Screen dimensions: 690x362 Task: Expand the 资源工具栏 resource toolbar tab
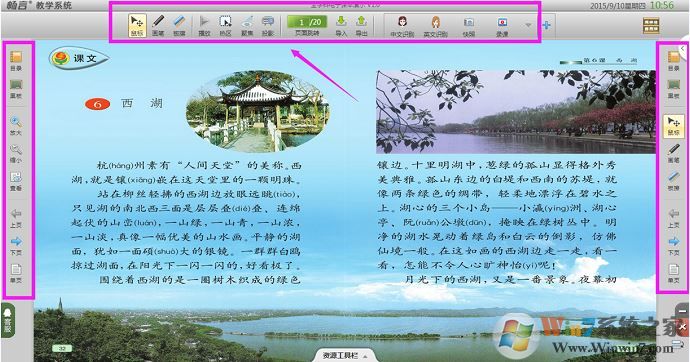pos(344,355)
